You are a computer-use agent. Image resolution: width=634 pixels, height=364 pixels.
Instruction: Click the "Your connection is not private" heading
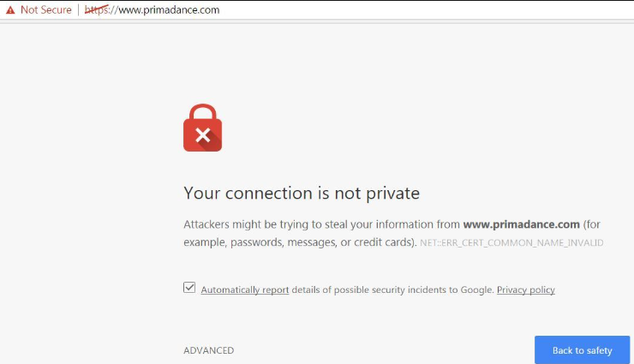point(301,192)
